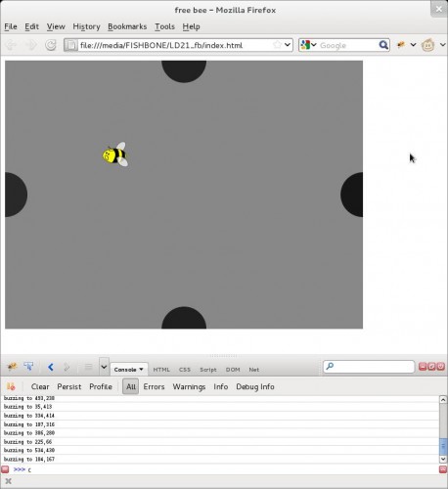Click the X icon in the bottom status bar
The width and height of the screenshot is (448, 489).
(x=9, y=481)
